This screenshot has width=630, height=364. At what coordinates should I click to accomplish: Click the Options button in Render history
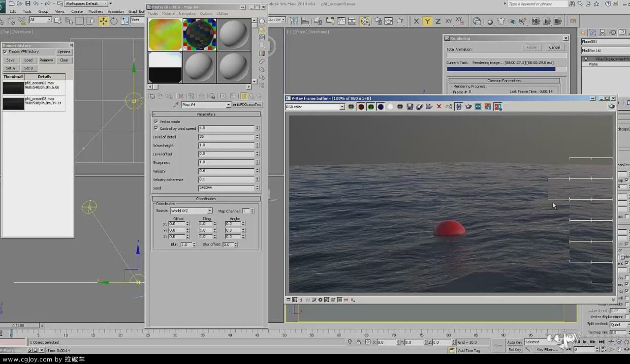pyautogui.click(x=64, y=52)
